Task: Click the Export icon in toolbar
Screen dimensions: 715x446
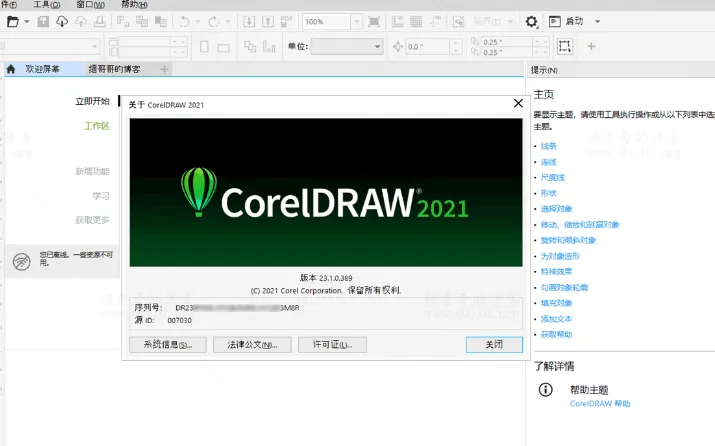Action: [x=268, y=21]
